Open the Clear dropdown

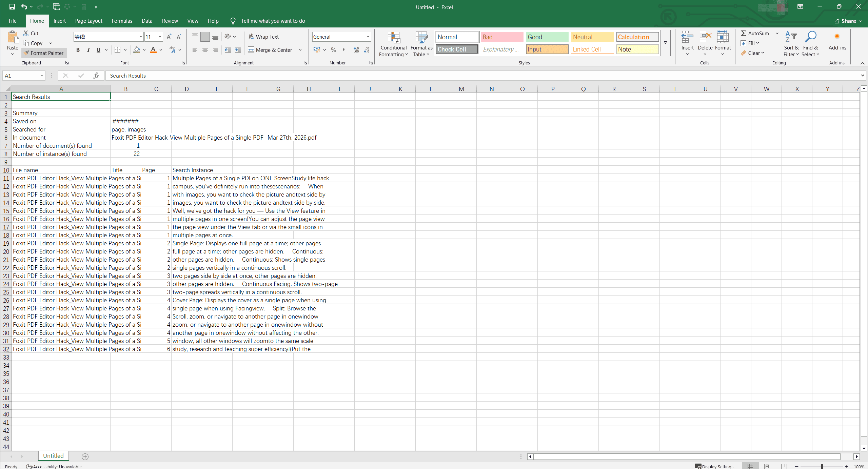[x=752, y=53]
